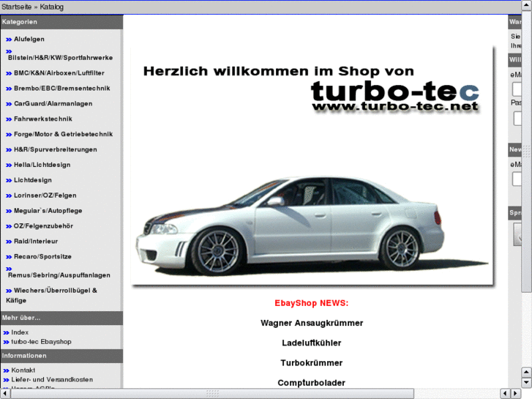Open the Wiechers/Überrollbügel & Käfige category
This screenshot has width=532, height=399.
[x=55, y=291]
